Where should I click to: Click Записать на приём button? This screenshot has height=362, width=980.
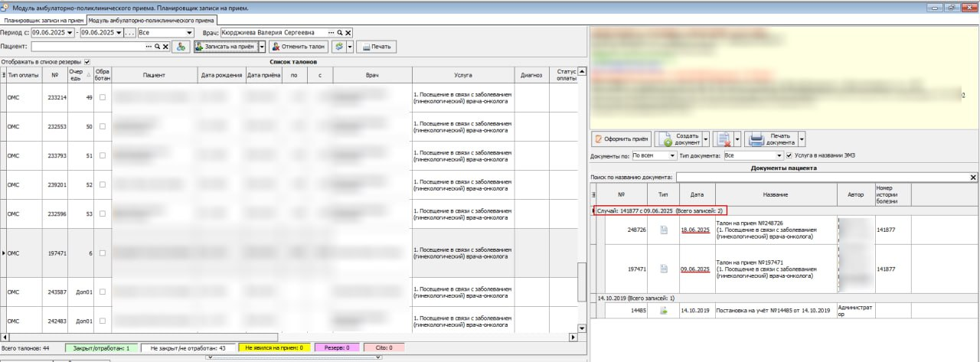pos(225,47)
